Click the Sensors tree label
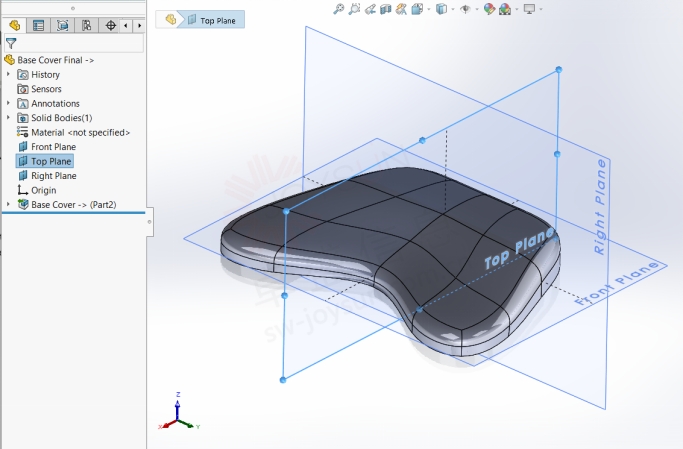 point(46,89)
